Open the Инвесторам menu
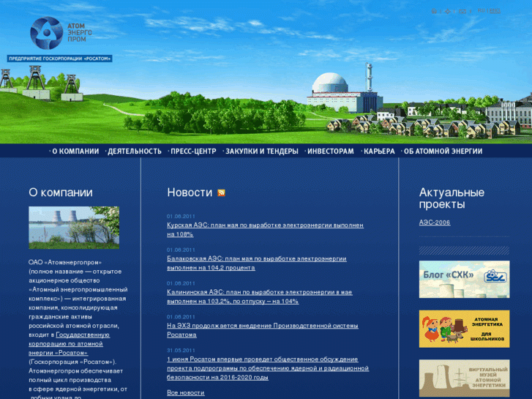 coord(331,151)
